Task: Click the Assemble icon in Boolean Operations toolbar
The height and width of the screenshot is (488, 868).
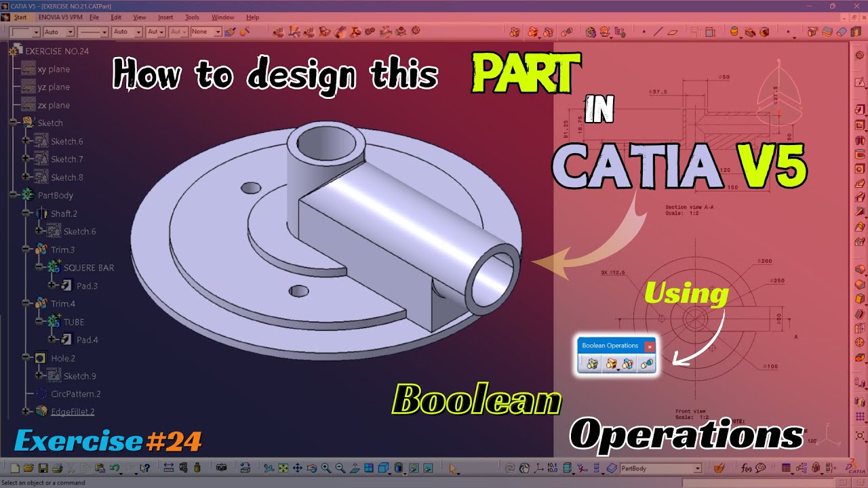Action: 592,364
